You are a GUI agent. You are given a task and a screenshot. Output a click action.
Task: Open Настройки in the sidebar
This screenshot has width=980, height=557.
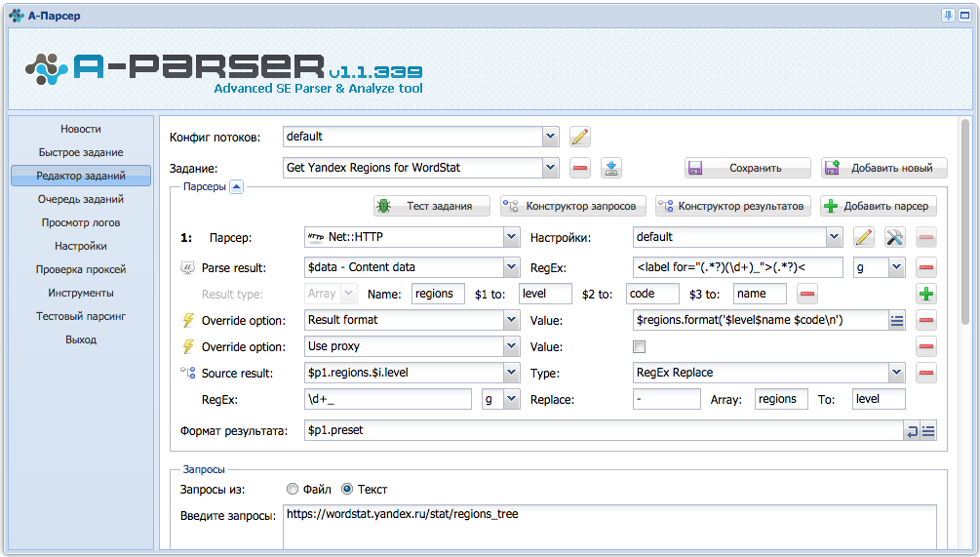(81, 246)
